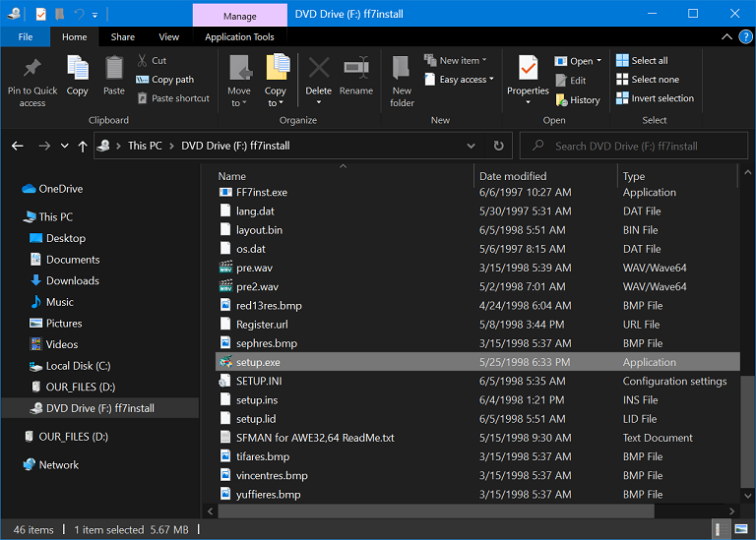
Task: Select Music in the navigation pane
Action: coord(51,302)
